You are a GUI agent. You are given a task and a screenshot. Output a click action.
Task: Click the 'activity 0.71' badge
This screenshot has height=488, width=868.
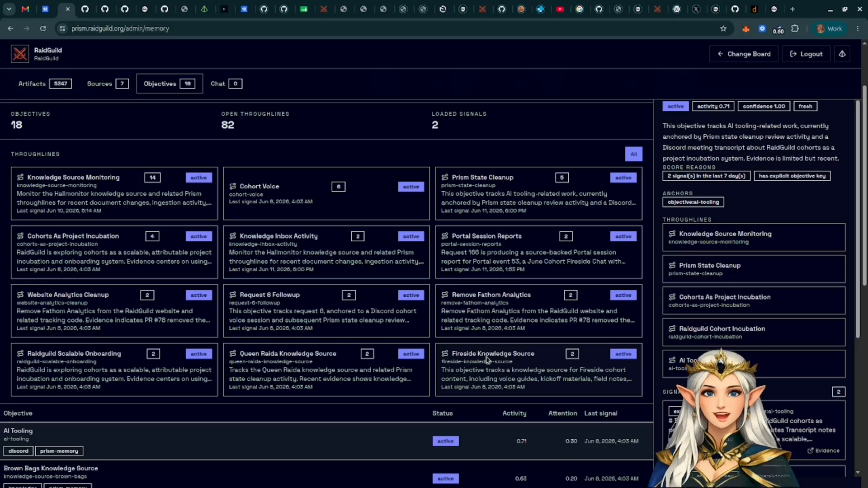click(x=713, y=106)
